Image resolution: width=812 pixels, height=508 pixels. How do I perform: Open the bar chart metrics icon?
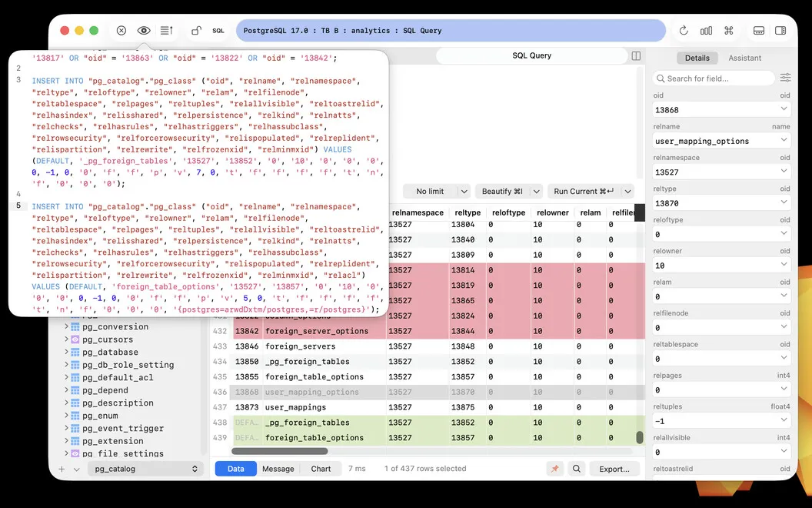point(706,31)
